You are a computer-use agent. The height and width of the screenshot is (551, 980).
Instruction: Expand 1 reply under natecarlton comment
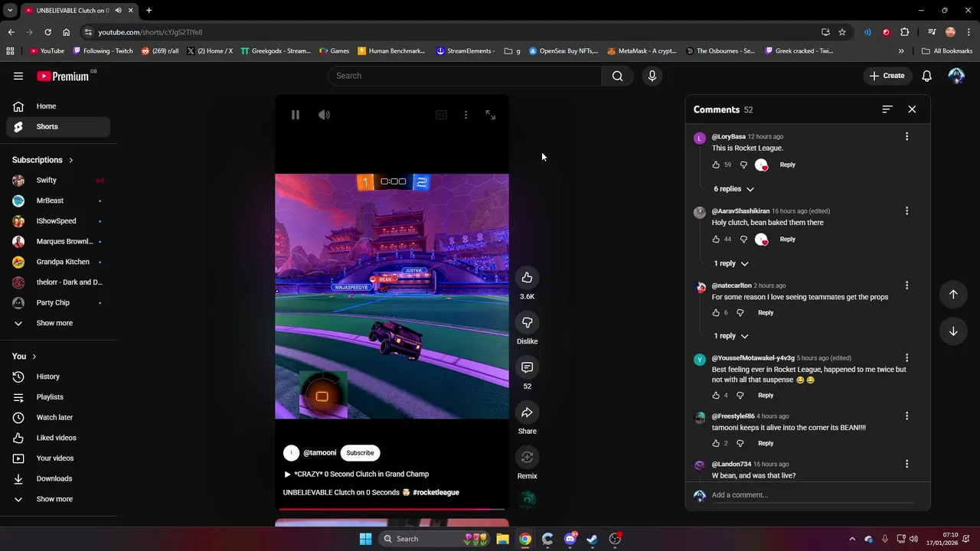click(x=731, y=336)
